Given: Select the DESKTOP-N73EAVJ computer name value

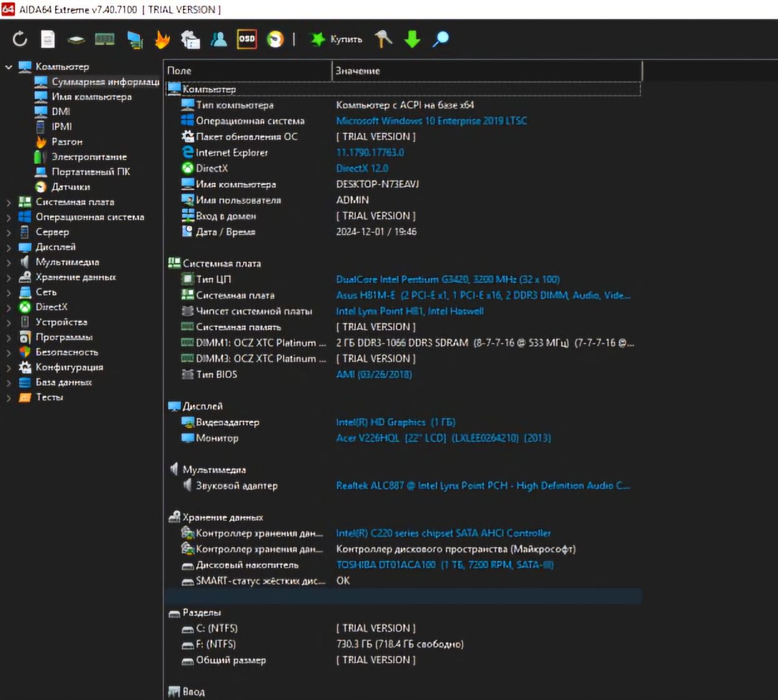Looking at the screenshot, I should (x=378, y=184).
